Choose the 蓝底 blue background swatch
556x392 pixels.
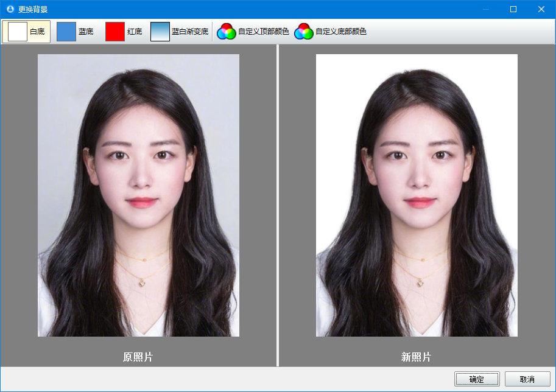pyautogui.click(x=66, y=32)
